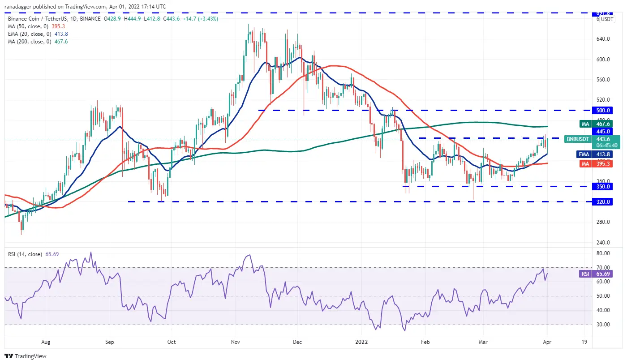Click the Nov label on time axis
Screen dimensions: 627x364
[x=236, y=342]
